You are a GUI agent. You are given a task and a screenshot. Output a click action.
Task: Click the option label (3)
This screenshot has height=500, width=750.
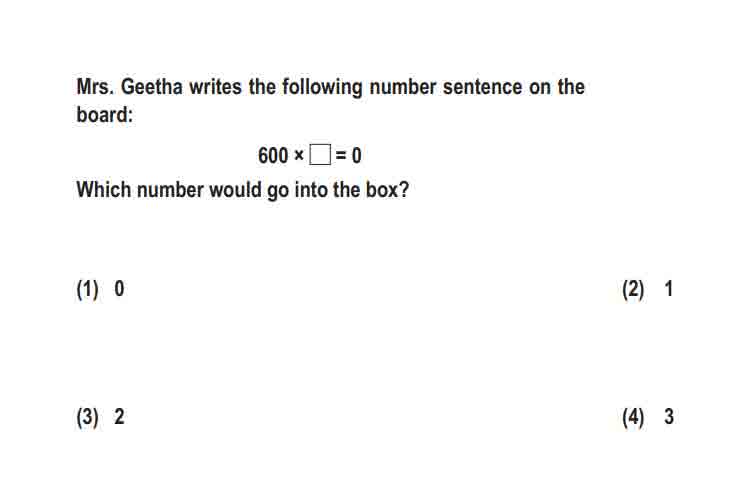point(88,417)
